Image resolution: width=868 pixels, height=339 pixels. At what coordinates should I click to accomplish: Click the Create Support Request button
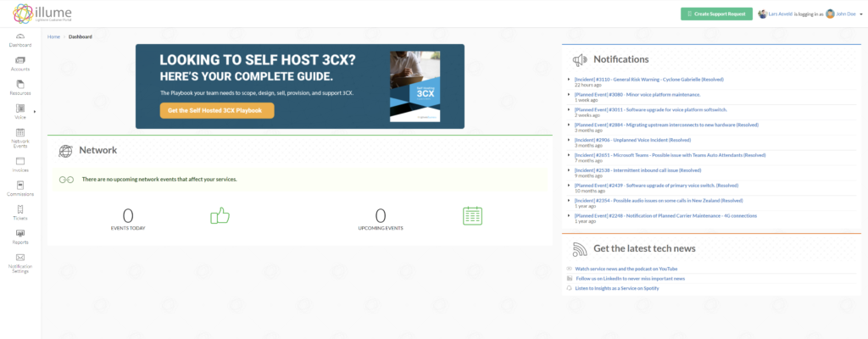click(716, 14)
